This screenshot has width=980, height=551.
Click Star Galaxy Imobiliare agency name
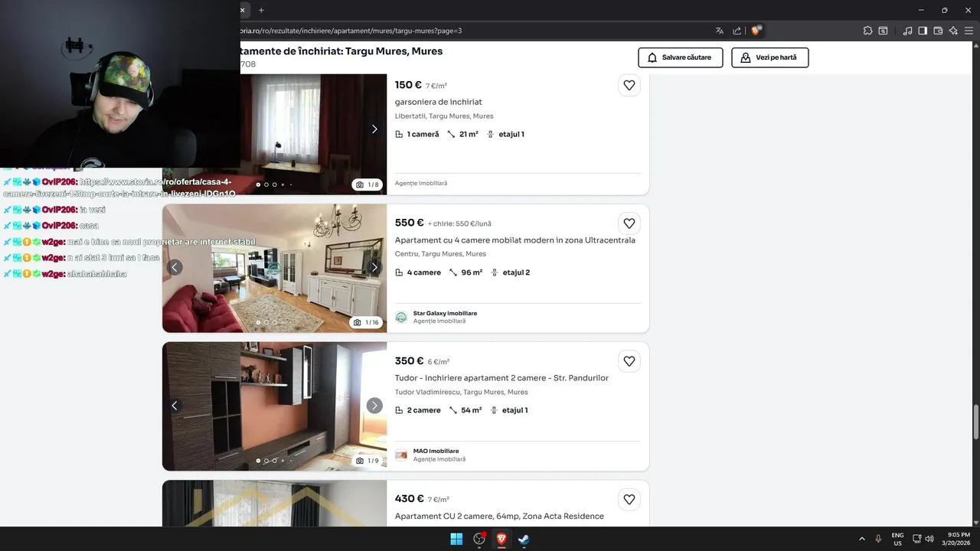coord(445,313)
